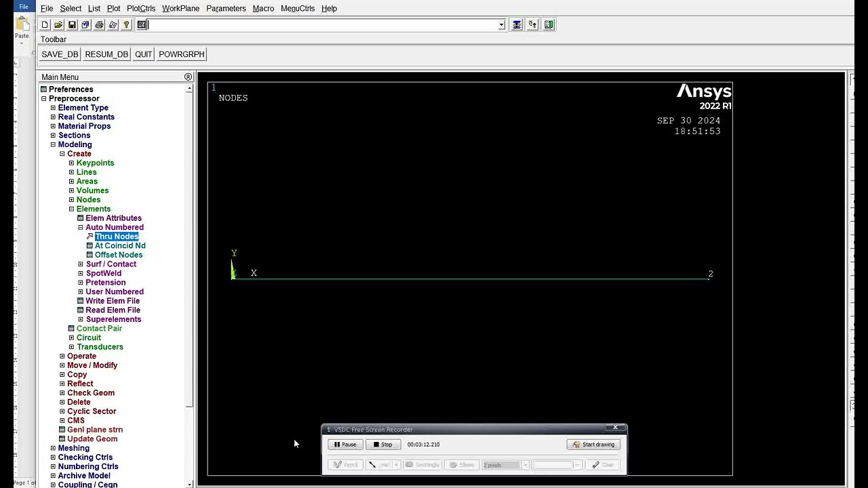868x488 pixels.
Task: Click the Contact Pair dialog icon
Action: pyautogui.click(x=71, y=329)
